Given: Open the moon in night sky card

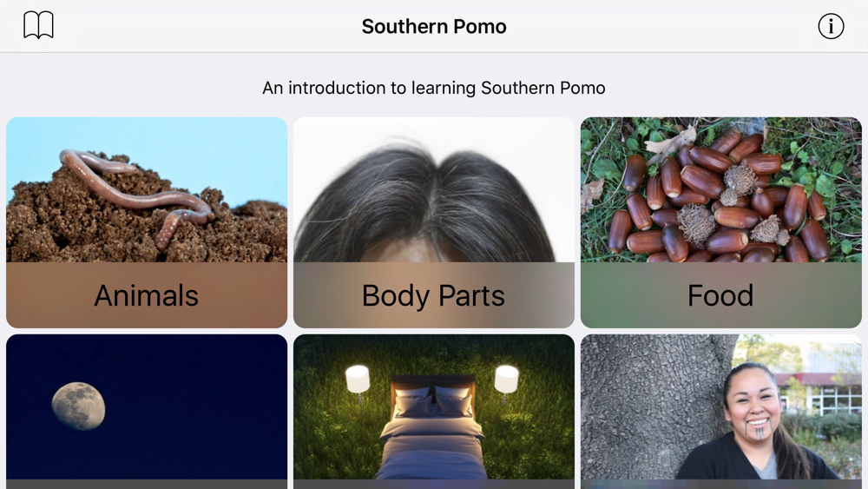Looking at the screenshot, I should click(x=147, y=412).
